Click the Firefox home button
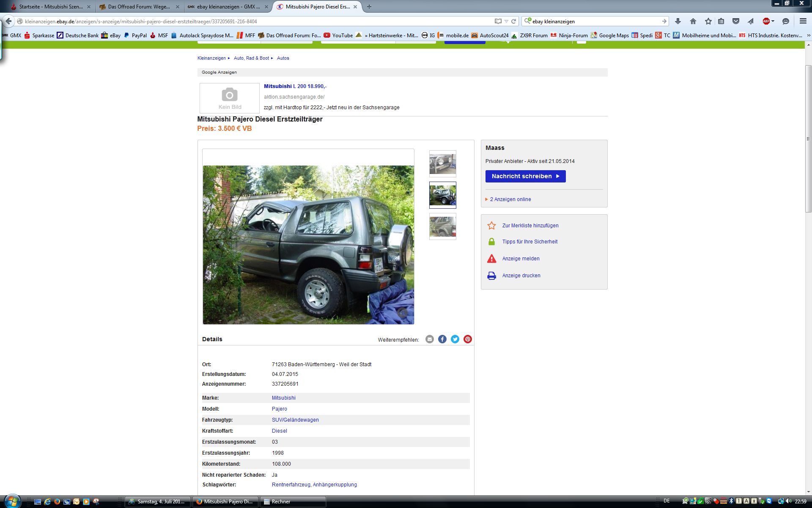This screenshot has height=508, width=812. (x=693, y=21)
